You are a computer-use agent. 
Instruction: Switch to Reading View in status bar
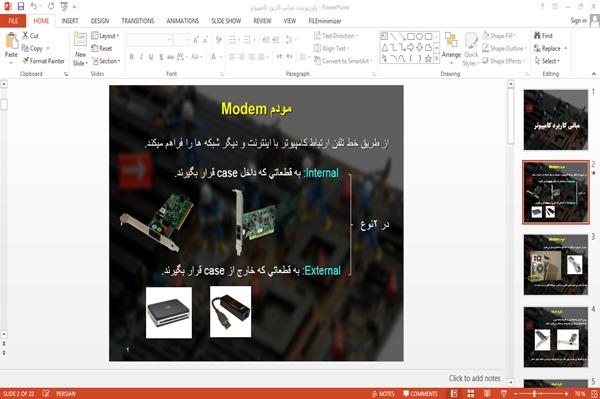(x=487, y=393)
